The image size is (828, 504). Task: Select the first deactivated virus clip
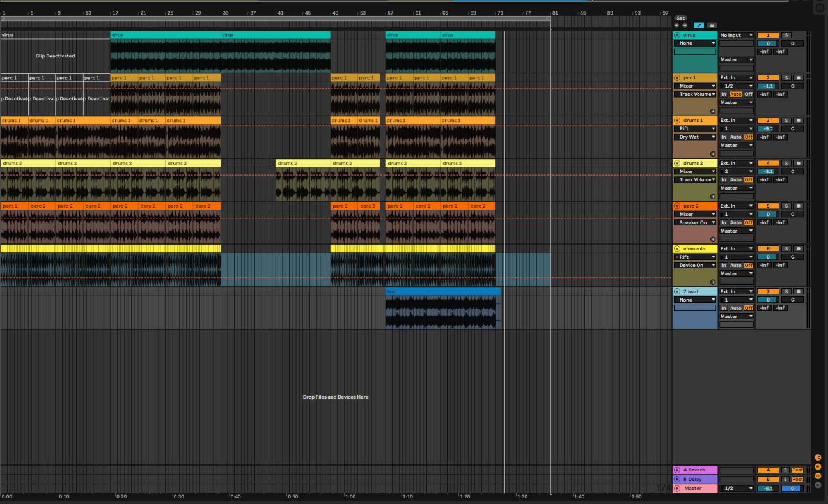[x=55, y=35]
